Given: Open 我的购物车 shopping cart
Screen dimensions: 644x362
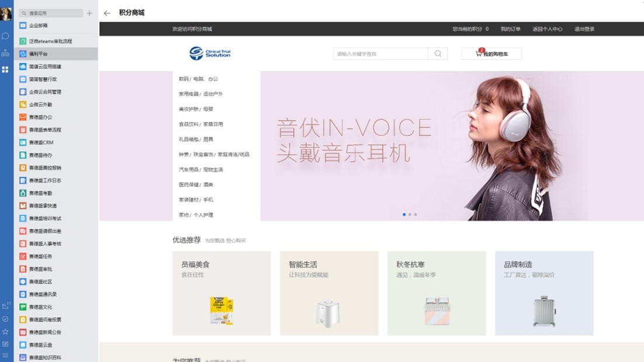Looking at the screenshot, I should (x=491, y=54).
